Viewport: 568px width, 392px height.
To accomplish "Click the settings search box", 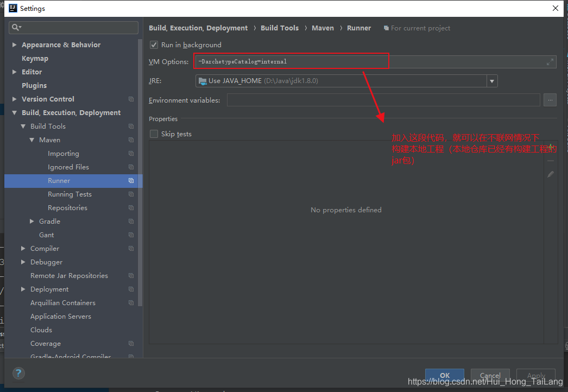I will tap(73, 28).
